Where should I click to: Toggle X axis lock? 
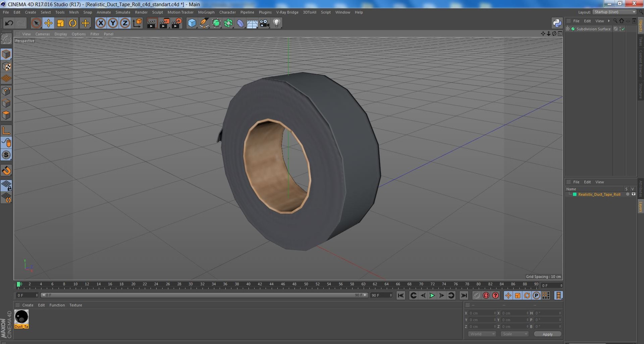coord(101,23)
